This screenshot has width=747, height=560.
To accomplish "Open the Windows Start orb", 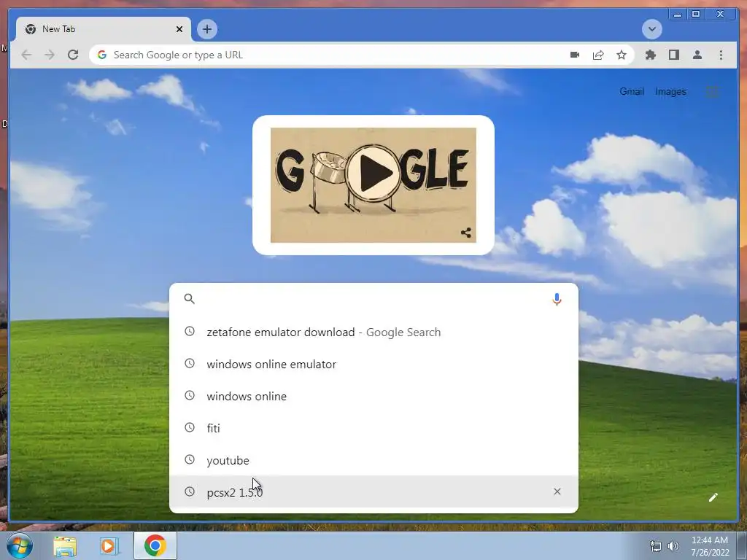I will 20,545.
